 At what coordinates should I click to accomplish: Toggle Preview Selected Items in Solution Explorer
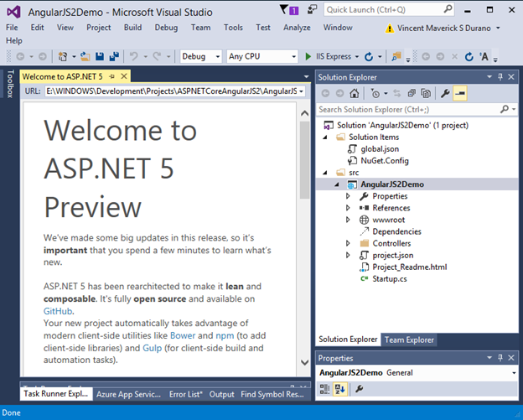pyautogui.click(x=460, y=94)
